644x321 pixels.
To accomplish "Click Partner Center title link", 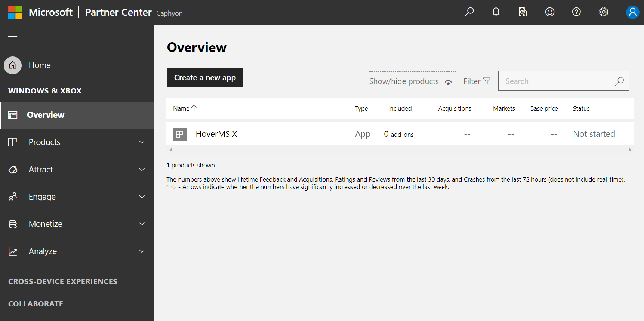I will pos(118,12).
